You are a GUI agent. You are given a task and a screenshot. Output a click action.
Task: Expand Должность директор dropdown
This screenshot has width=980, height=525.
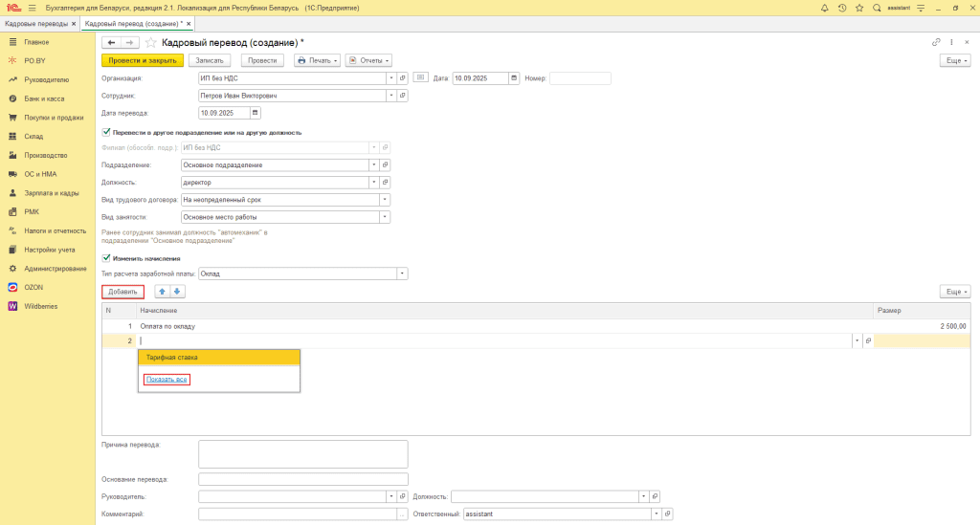tap(374, 183)
